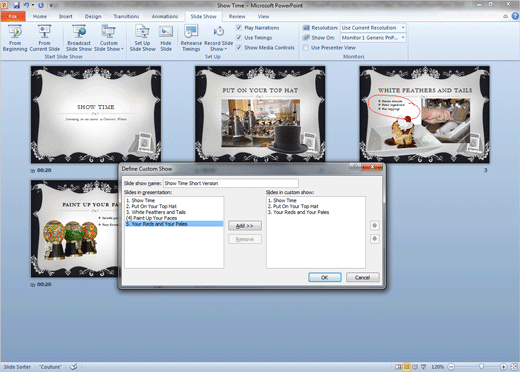Viewport: 520px width, 372px height.
Task: Adjust the zoom slider in status bar
Action: [x=481, y=367]
